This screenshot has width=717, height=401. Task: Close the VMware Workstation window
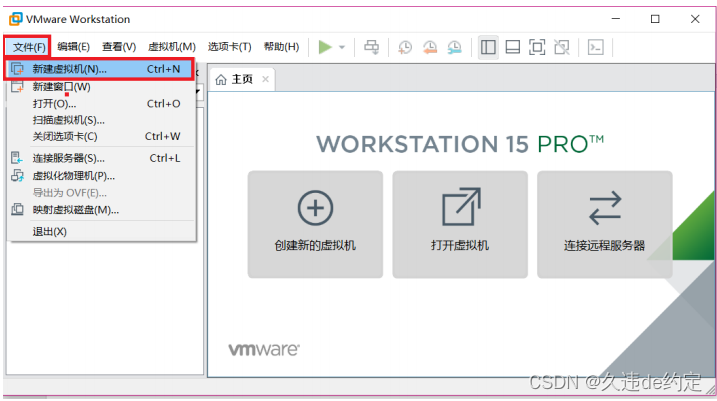coord(695,19)
